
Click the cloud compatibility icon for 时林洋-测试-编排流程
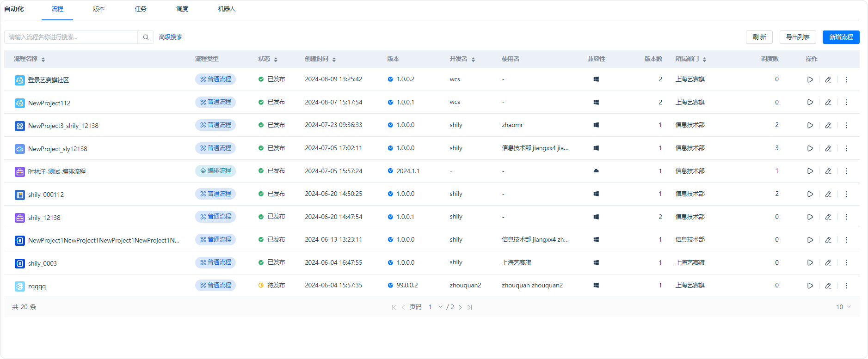[596, 171]
